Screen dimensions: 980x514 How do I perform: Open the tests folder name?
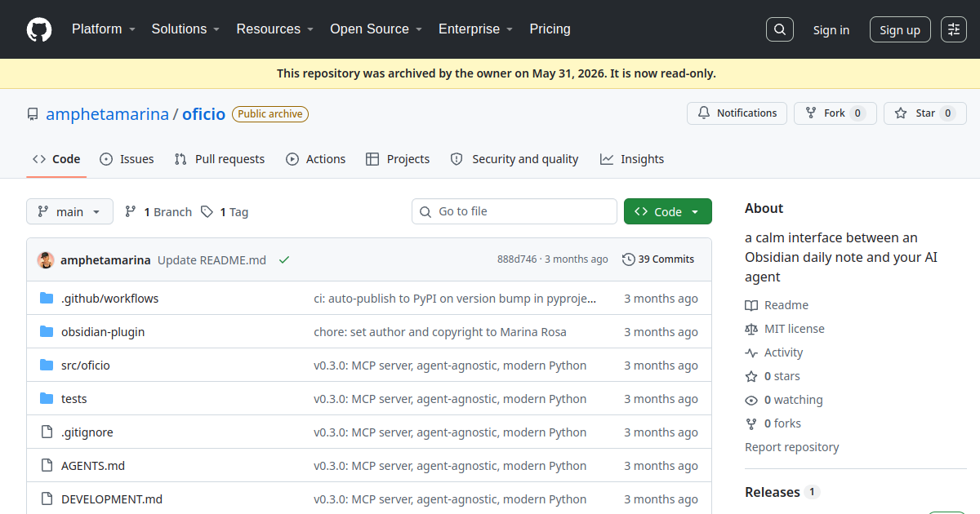click(x=74, y=399)
